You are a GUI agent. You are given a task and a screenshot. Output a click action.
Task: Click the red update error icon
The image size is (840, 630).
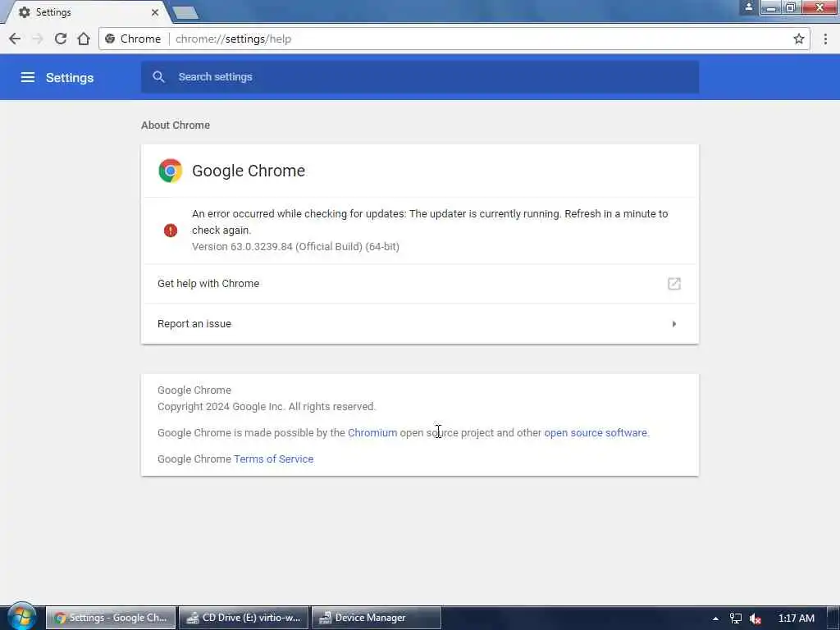(x=171, y=231)
